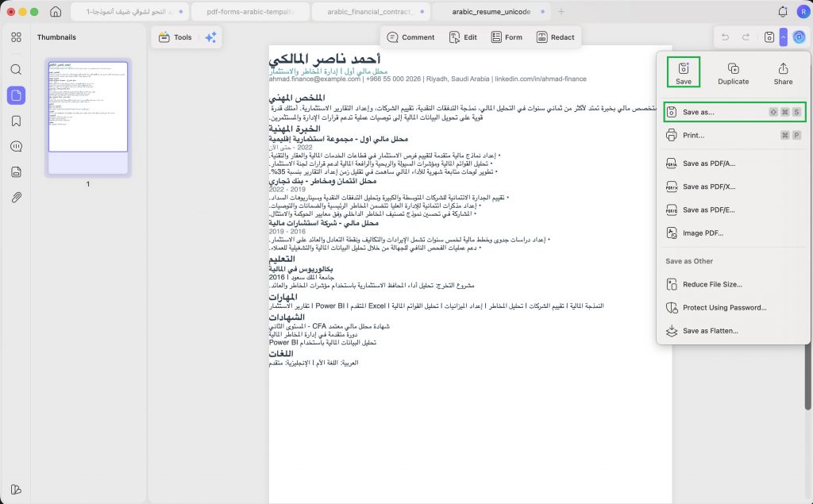The image size is (813, 504).
Task: Choose Protect Using Password...
Action: 734,307
